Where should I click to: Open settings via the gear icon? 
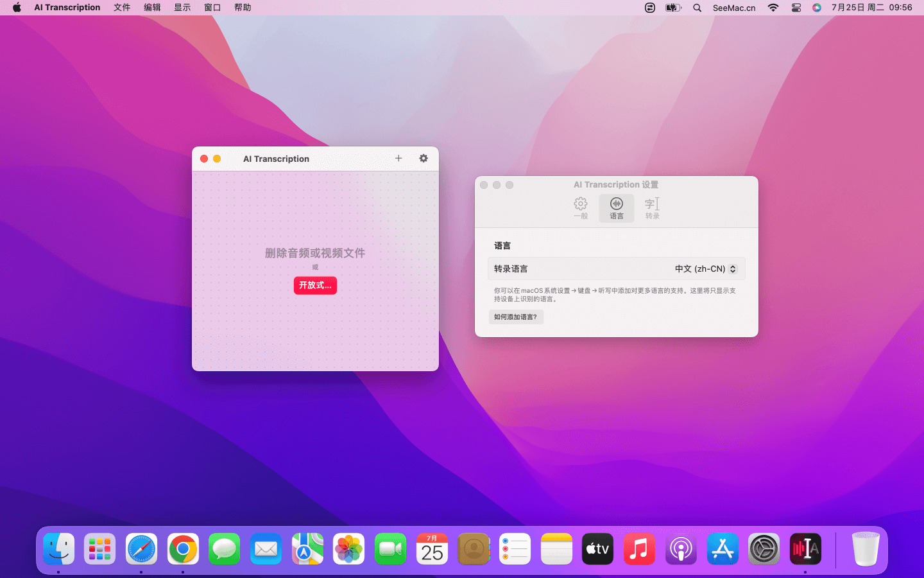click(x=424, y=159)
